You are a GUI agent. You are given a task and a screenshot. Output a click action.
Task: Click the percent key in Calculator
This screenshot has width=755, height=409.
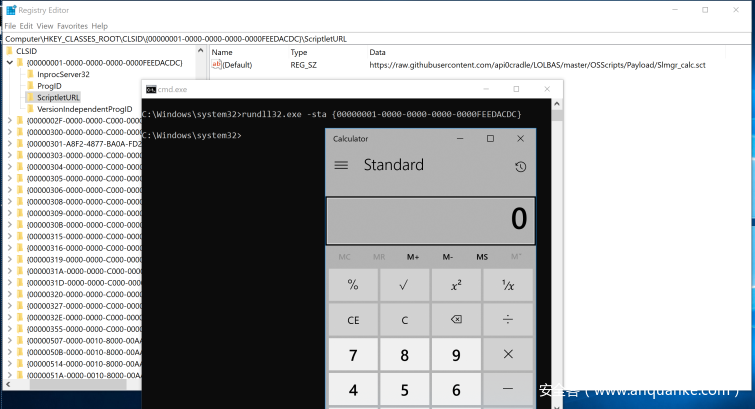[353, 285]
